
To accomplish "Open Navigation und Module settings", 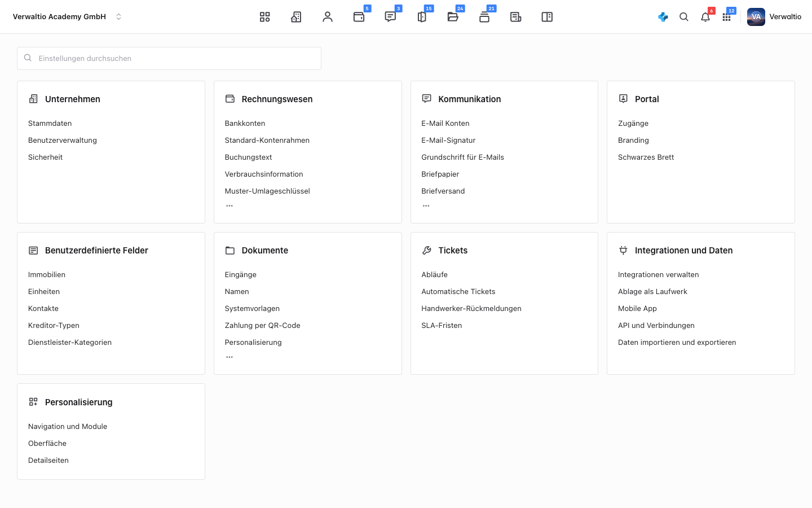I will click(68, 427).
